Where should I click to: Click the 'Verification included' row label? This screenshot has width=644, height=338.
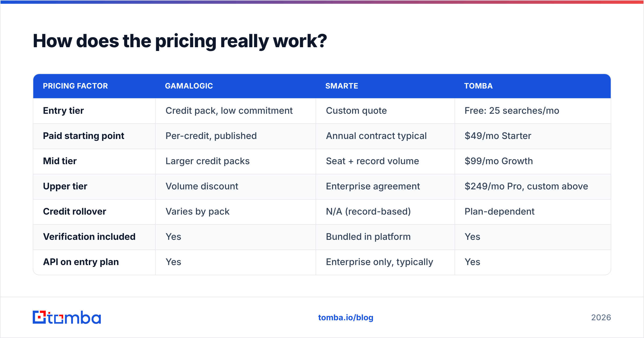click(x=89, y=237)
